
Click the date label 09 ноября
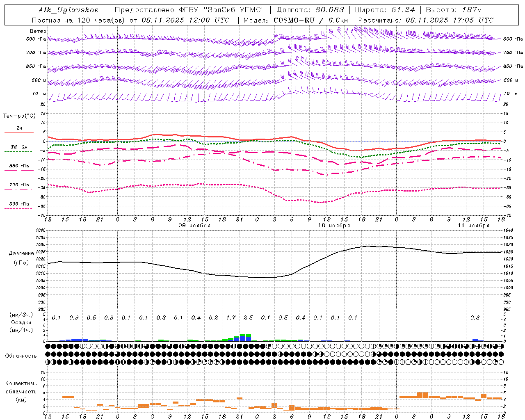point(194,226)
